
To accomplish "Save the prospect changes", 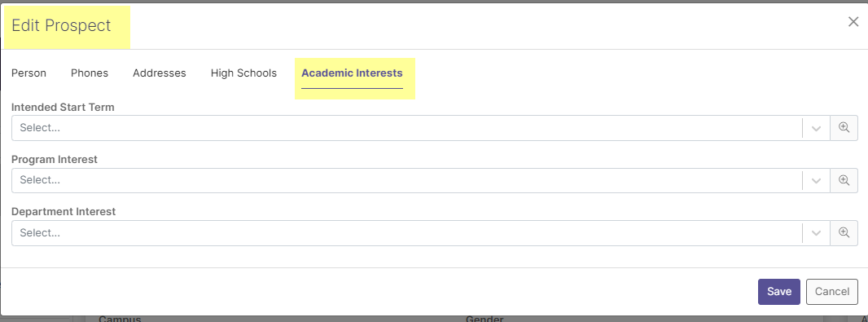I will tap(779, 292).
